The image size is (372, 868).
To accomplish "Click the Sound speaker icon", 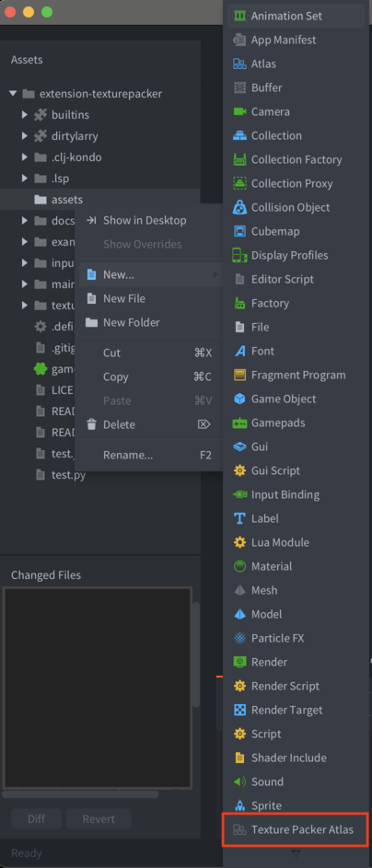I will (239, 781).
